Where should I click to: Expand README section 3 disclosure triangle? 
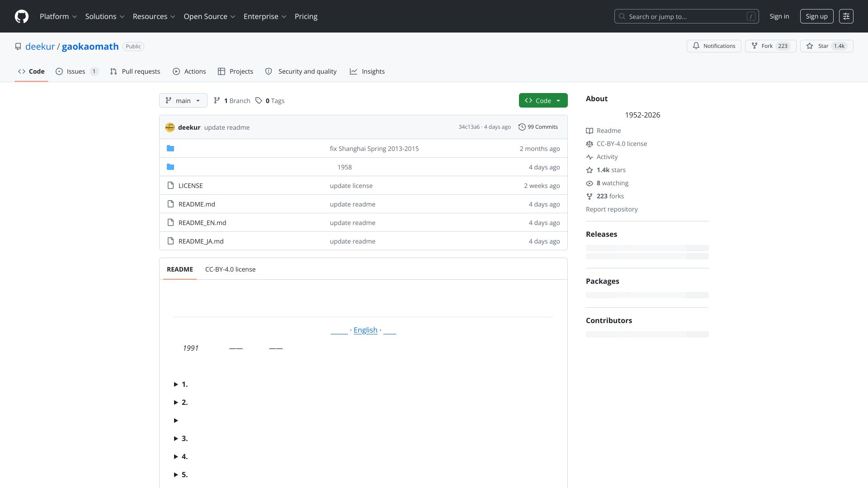(176, 438)
